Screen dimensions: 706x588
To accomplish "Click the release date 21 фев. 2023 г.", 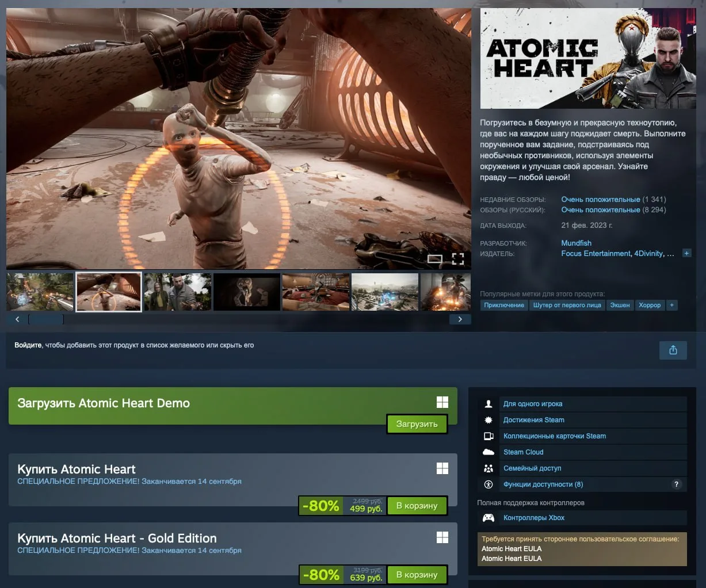I will 587,226.
